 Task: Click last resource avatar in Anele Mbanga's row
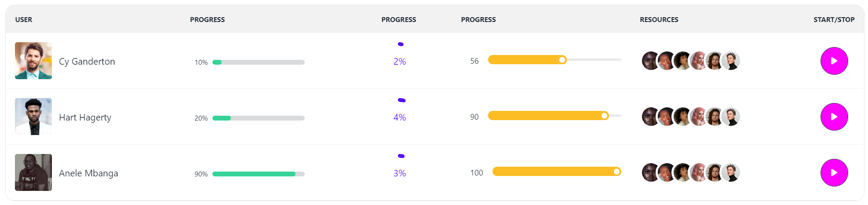pyautogui.click(x=731, y=172)
